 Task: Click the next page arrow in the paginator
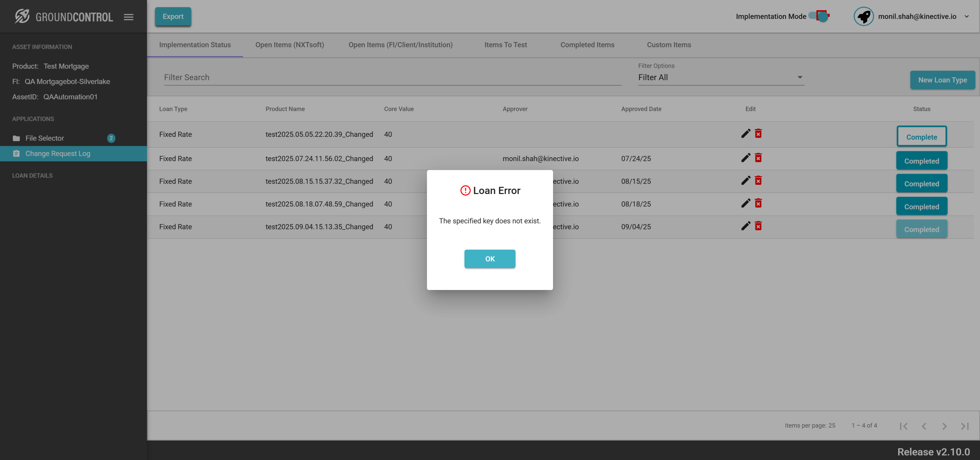tap(944, 426)
